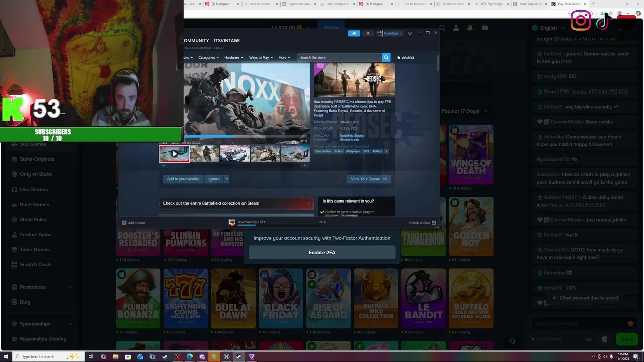Open Responsible Gaming in sidebar
The image size is (644, 362).
coord(43,339)
